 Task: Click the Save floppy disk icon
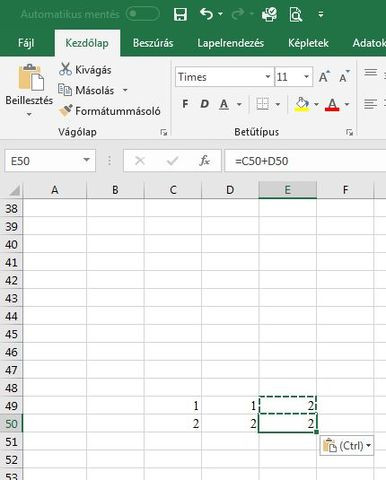coord(180,15)
